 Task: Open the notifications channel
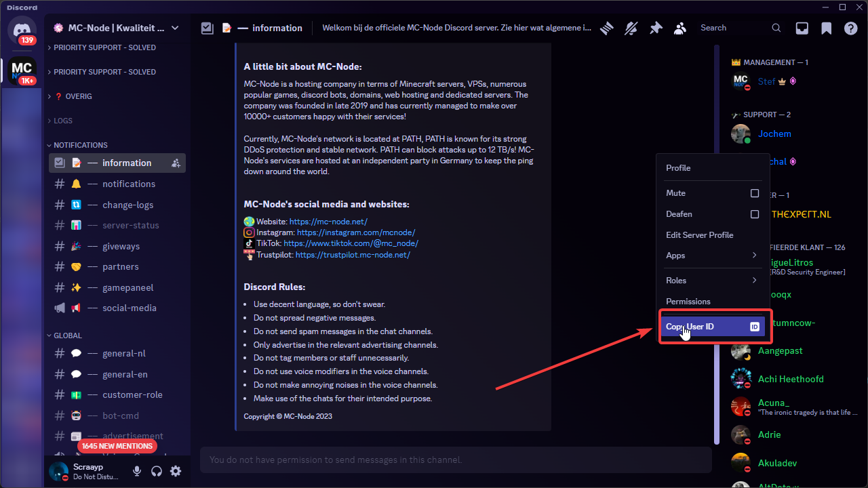tap(117, 184)
